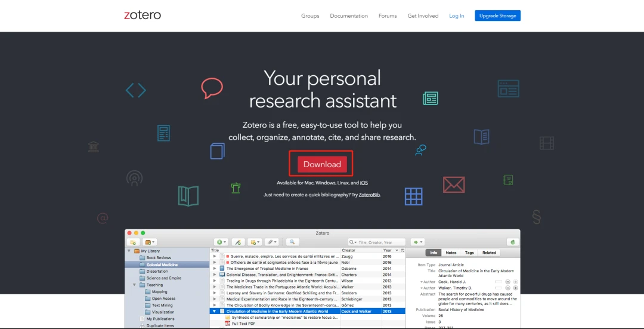Image resolution: width=644 pixels, height=329 pixels.
Task: Follow the iOS link
Action: (364, 183)
